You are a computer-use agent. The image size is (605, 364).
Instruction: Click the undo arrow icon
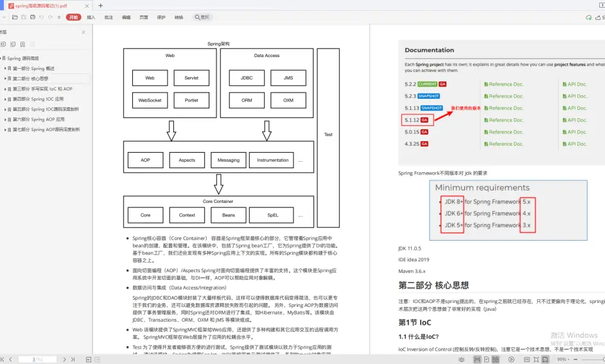pos(41,17)
